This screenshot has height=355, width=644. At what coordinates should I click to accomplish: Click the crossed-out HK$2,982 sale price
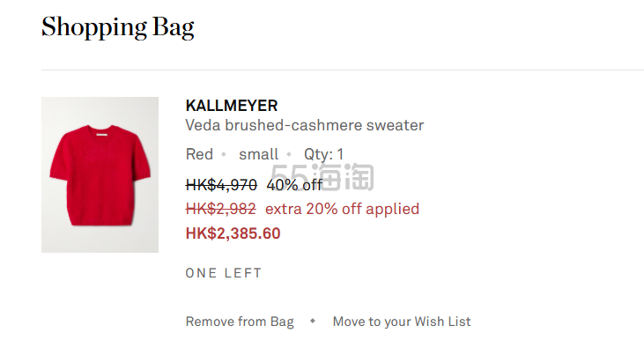tap(220, 209)
